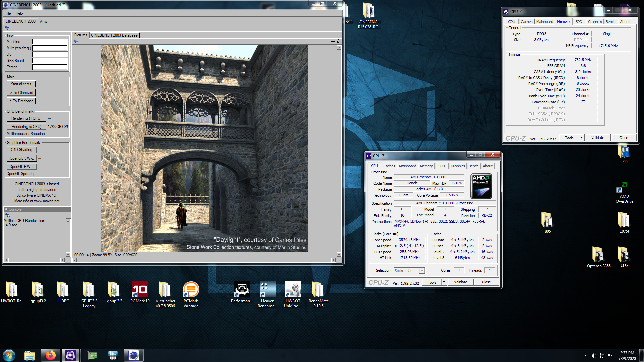Viewport: 644px width, 362px height.
Task: Click Validate in the CPU-Z CPU window
Action: click(461, 282)
